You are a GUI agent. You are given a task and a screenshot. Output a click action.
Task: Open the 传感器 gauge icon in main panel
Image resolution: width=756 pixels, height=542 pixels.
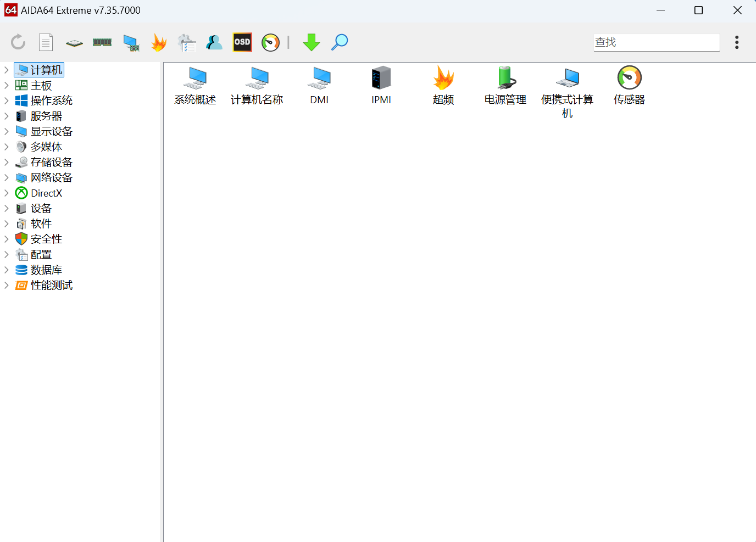(x=630, y=86)
